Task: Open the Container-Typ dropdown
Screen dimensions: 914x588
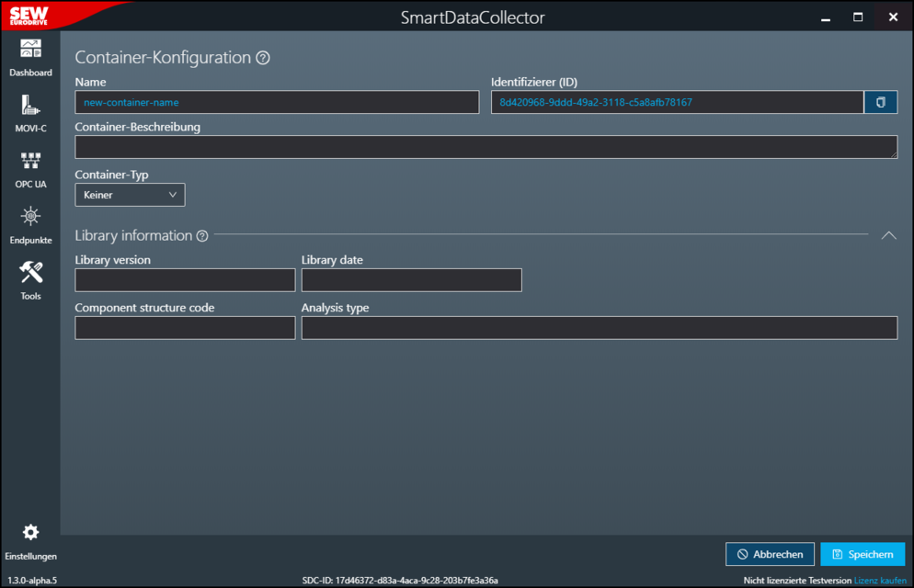Action: [130, 195]
